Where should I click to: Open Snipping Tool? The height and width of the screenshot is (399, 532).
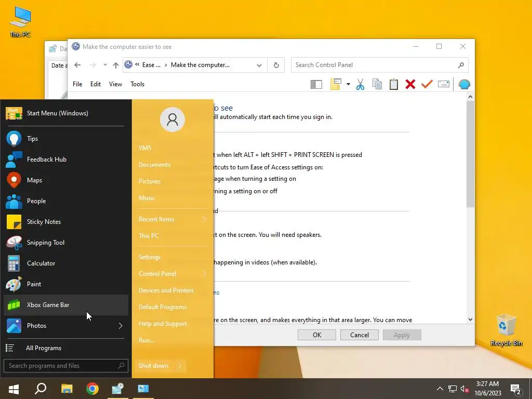(65, 242)
